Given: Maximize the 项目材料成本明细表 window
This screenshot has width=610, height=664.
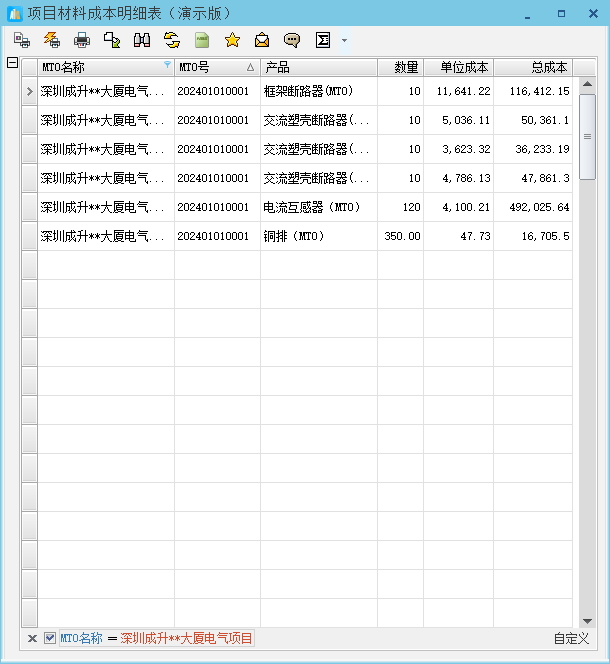Looking at the screenshot, I should coord(561,14).
